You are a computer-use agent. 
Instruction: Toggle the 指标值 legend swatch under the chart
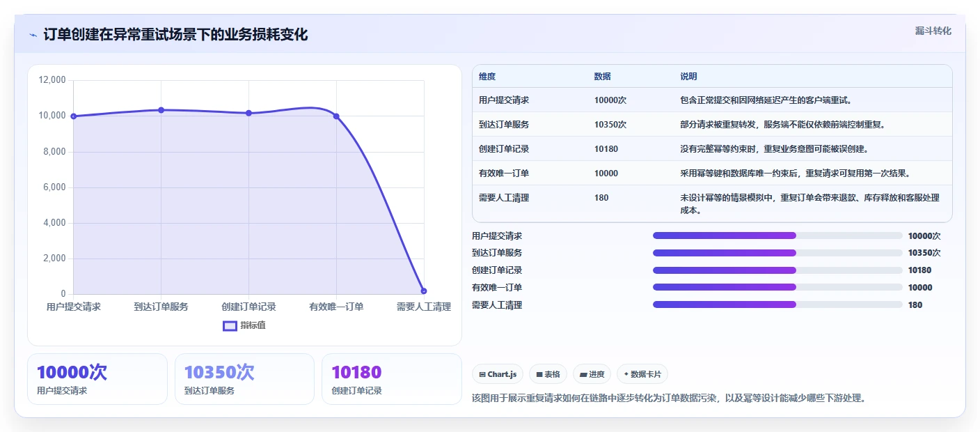[x=230, y=326]
